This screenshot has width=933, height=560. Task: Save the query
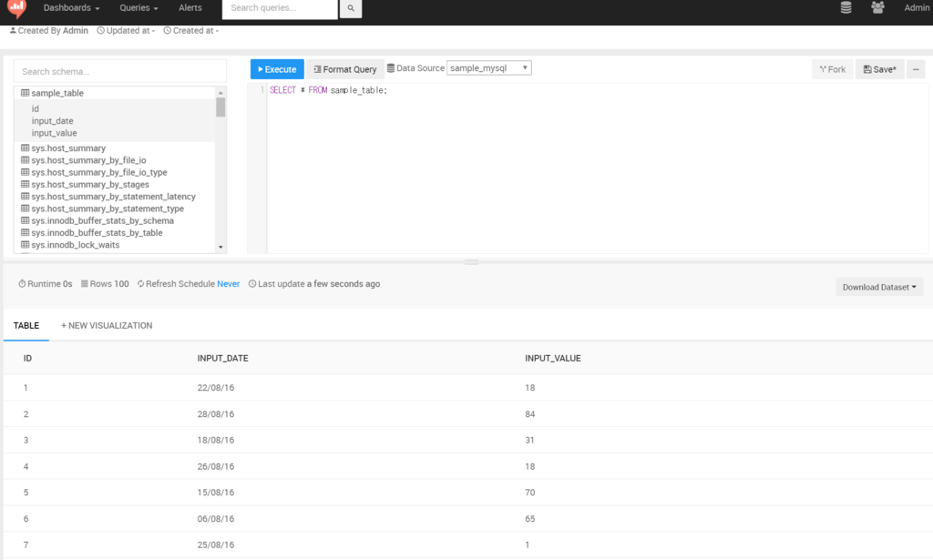(879, 69)
